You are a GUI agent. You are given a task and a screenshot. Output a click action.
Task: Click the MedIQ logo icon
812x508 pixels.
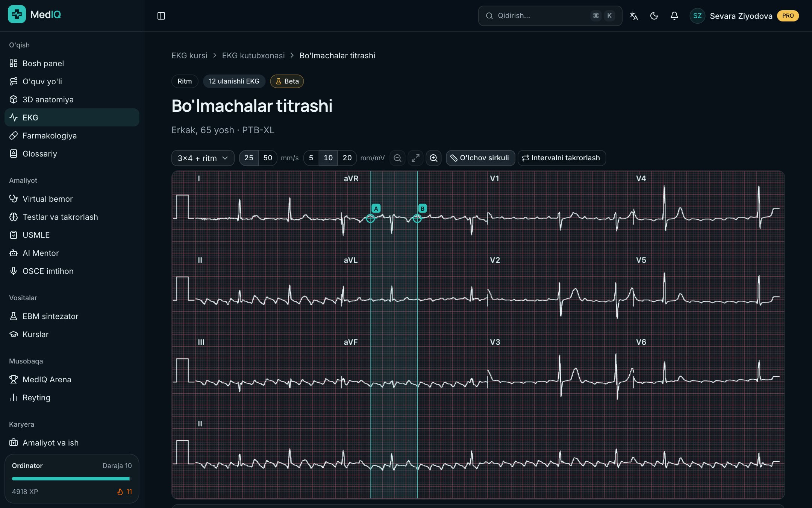(x=17, y=14)
